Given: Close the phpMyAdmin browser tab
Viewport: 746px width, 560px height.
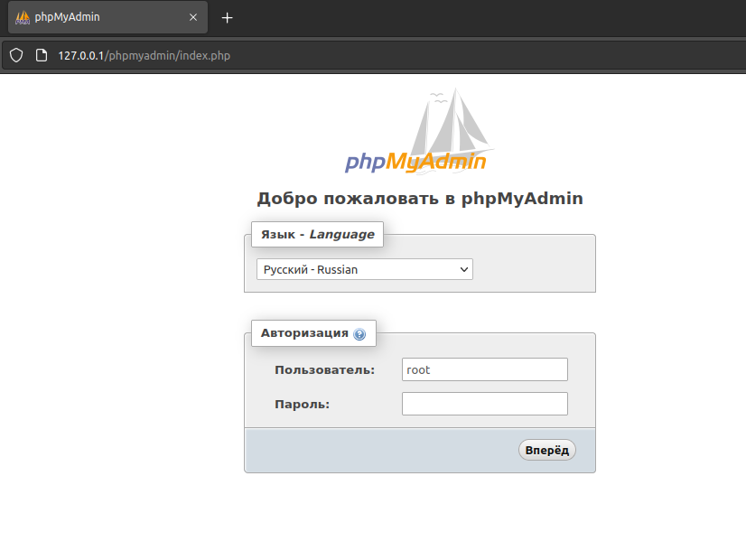Looking at the screenshot, I should 193,17.
